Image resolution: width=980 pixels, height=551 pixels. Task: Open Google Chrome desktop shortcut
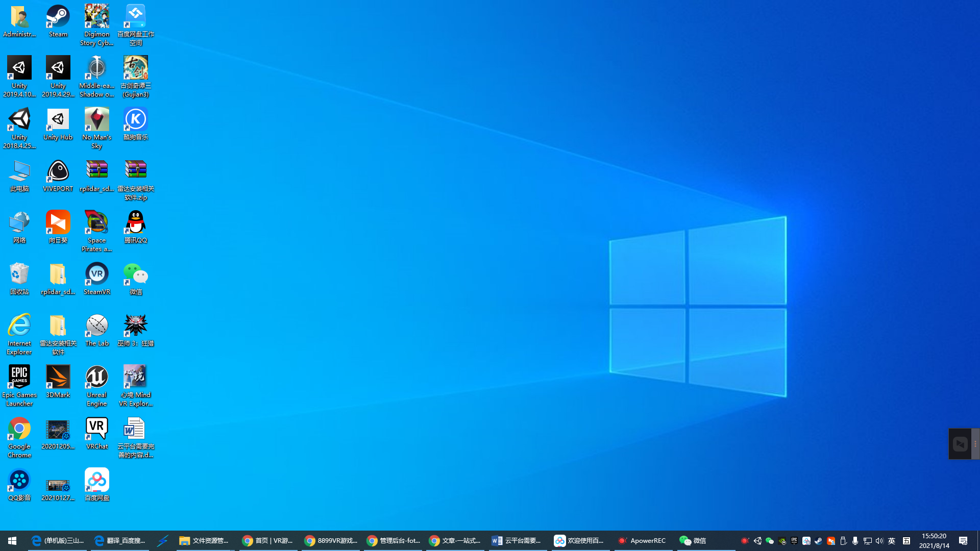coord(19,438)
